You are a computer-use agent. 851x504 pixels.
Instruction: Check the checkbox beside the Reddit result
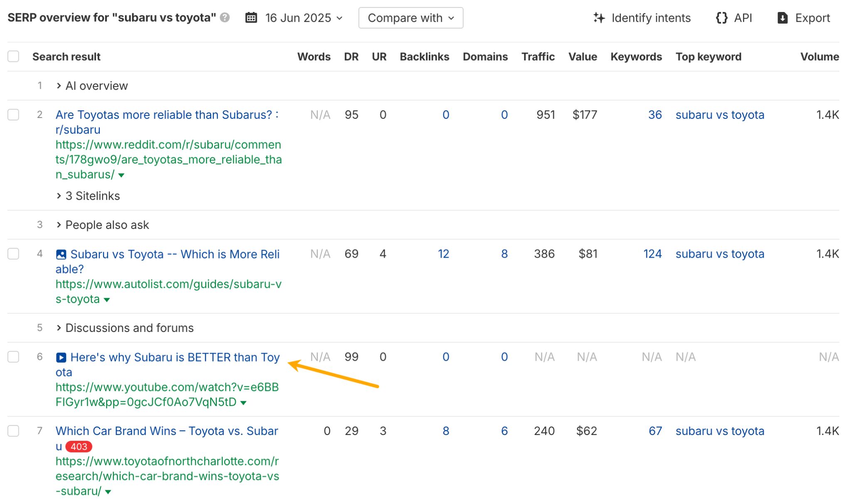point(13,115)
